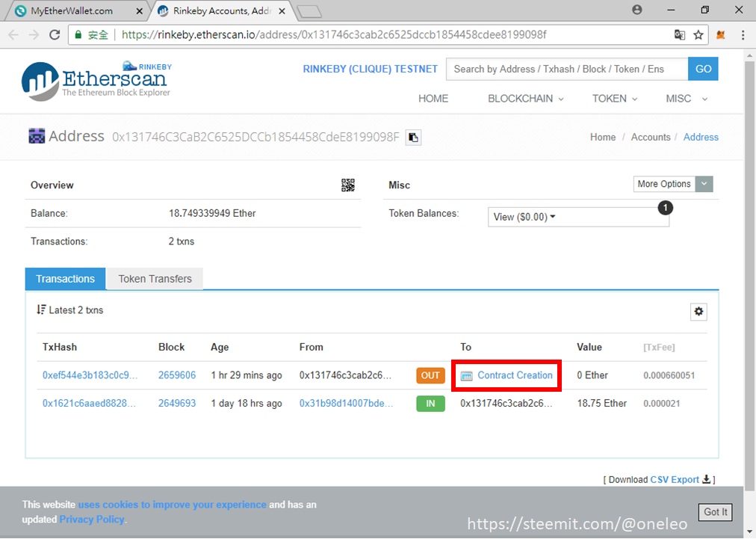Viewport: 756px width, 545px height.
Task: Click the 18.75 Ether value cell
Action: [601, 403]
